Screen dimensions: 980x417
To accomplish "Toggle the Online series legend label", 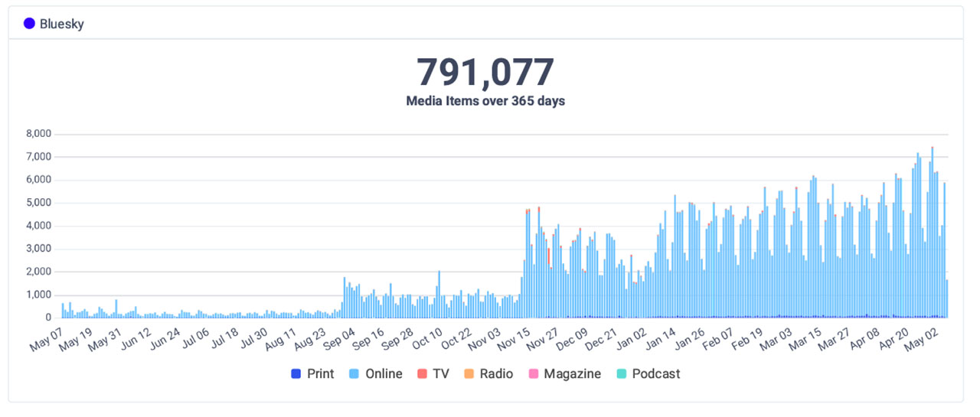I will click(x=384, y=374).
